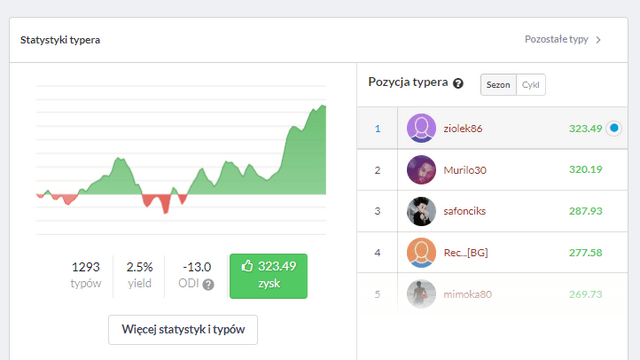Image resolution: width=640 pixels, height=360 pixels.
Task: Select the -13.0 ODI value
Action: click(197, 267)
